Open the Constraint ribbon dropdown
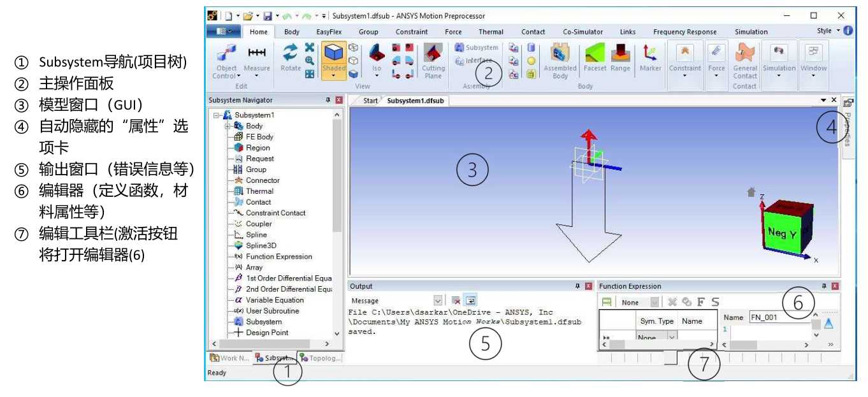The width and height of the screenshot is (868, 397). click(685, 76)
